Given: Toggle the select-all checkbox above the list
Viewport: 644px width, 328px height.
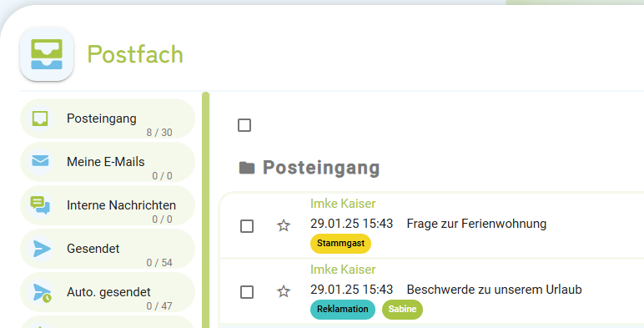Looking at the screenshot, I should pyautogui.click(x=244, y=125).
